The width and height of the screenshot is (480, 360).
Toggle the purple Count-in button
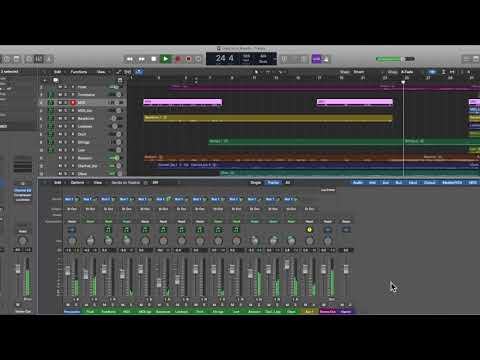[316, 59]
